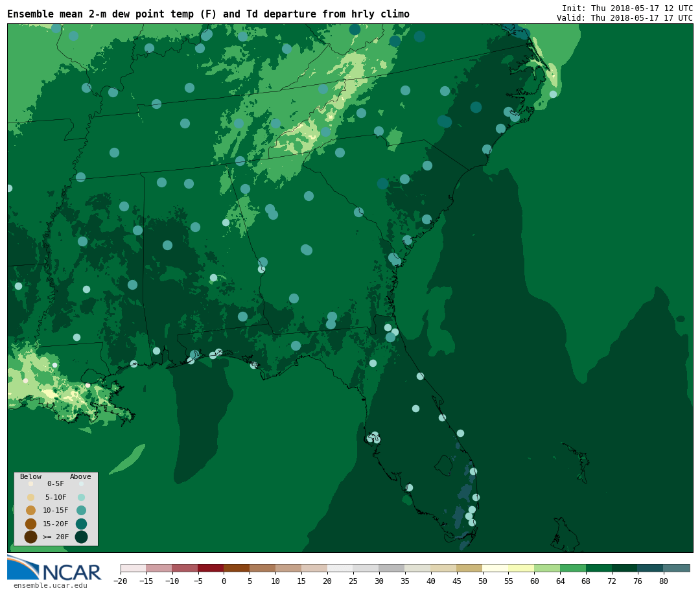Pick the -5 to 0 dark red swatch

coord(211,568)
